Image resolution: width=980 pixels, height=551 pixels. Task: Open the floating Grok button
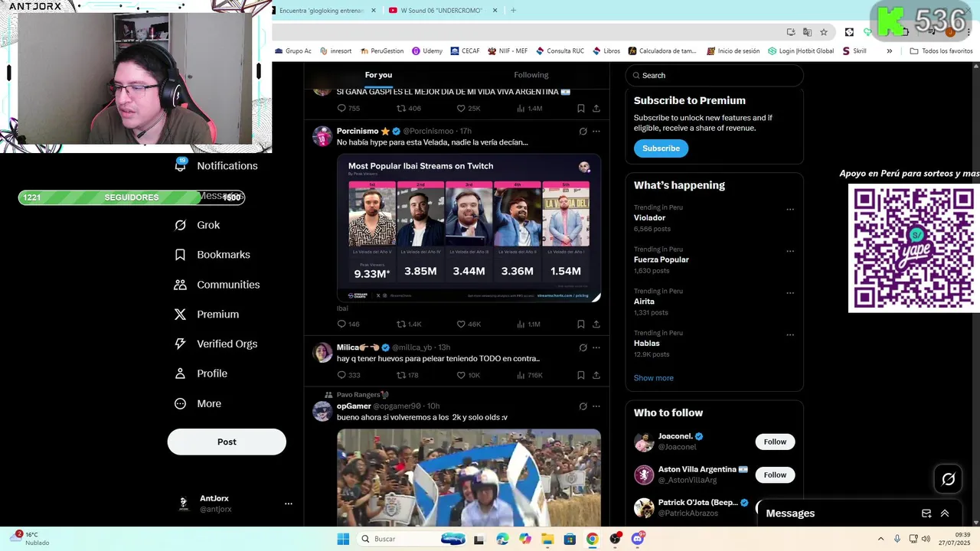coord(949,479)
